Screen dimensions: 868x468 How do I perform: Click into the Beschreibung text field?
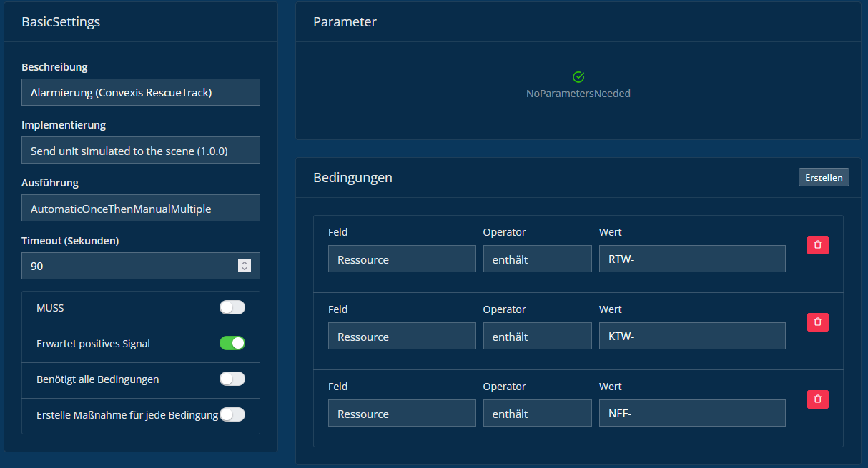(x=141, y=93)
